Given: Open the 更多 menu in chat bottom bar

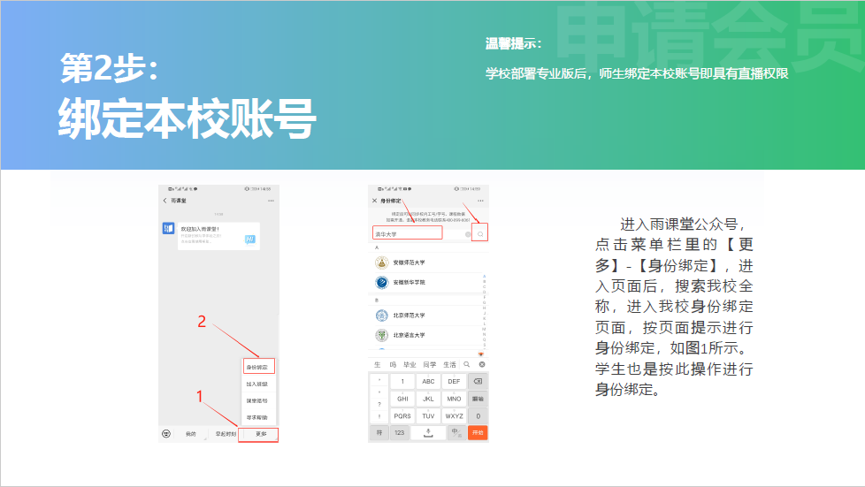Looking at the screenshot, I should point(259,435).
